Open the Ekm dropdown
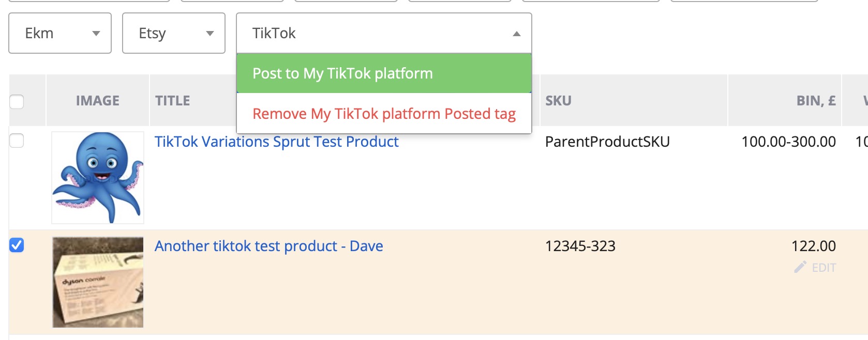The height and width of the screenshot is (340, 868). coord(60,33)
